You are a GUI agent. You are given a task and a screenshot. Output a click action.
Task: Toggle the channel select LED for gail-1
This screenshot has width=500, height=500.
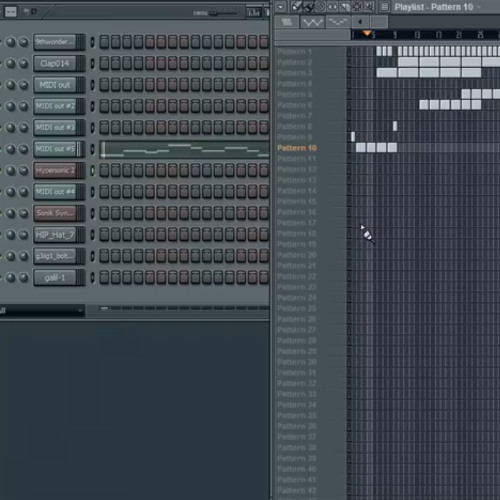(92, 277)
